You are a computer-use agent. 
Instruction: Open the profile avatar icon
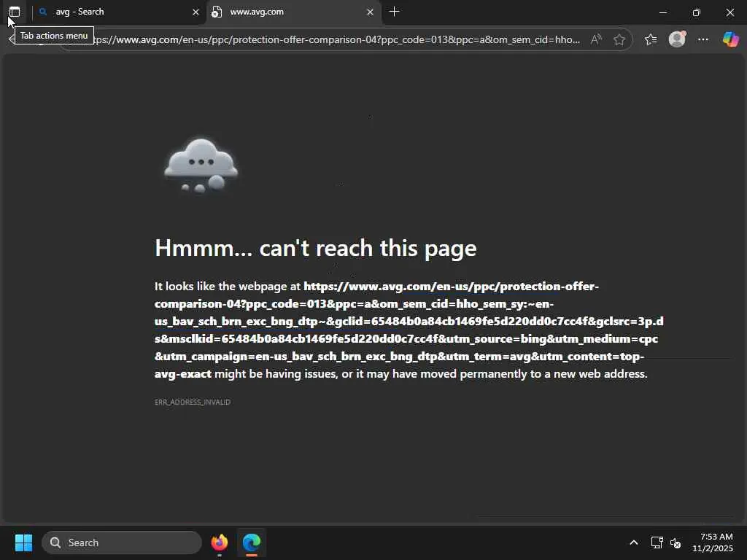click(677, 39)
